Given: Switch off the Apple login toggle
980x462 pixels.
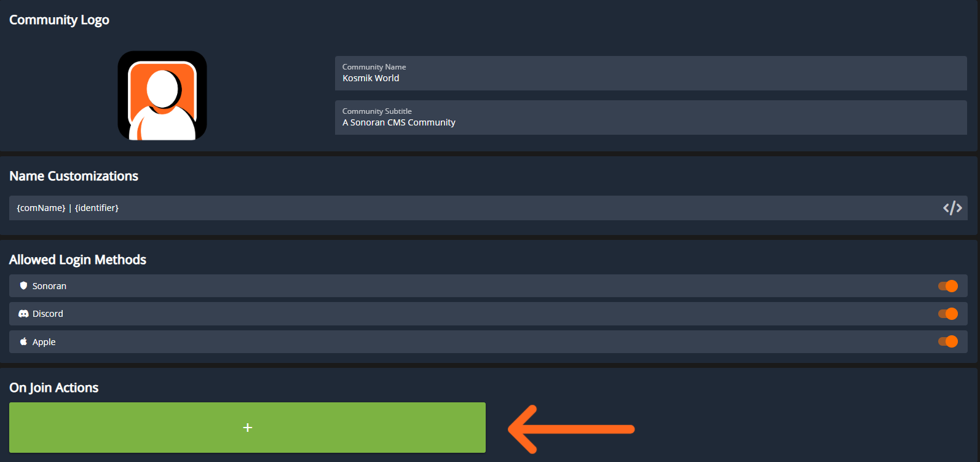Looking at the screenshot, I should click(947, 341).
